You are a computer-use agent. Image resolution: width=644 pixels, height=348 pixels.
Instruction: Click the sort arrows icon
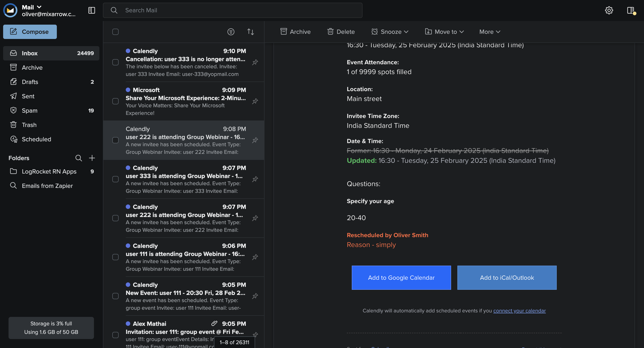coord(250,32)
